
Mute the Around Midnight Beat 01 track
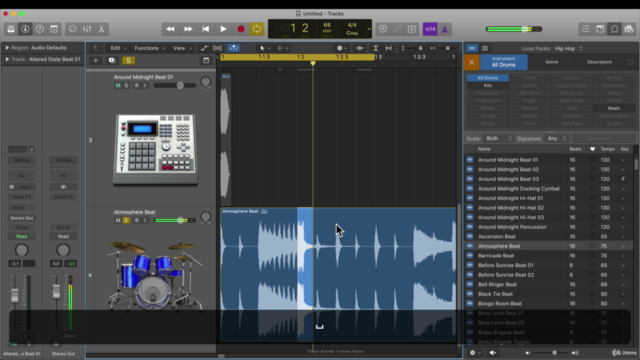point(118,85)
